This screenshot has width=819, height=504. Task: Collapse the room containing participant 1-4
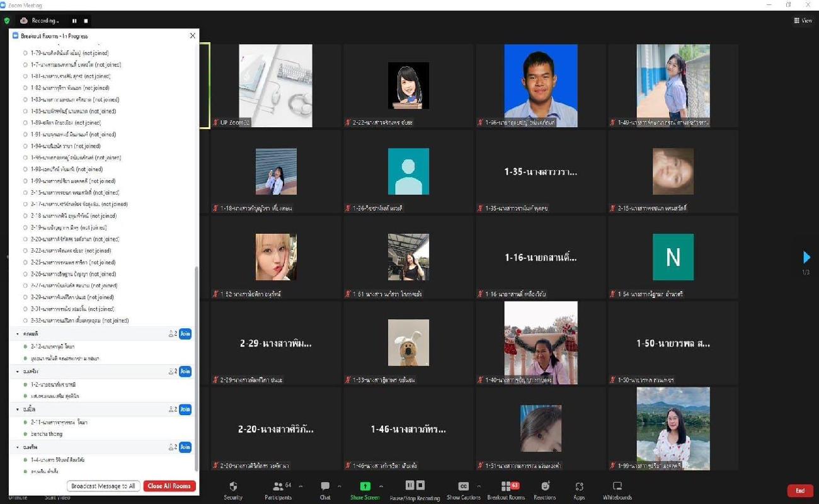[18, 447]
